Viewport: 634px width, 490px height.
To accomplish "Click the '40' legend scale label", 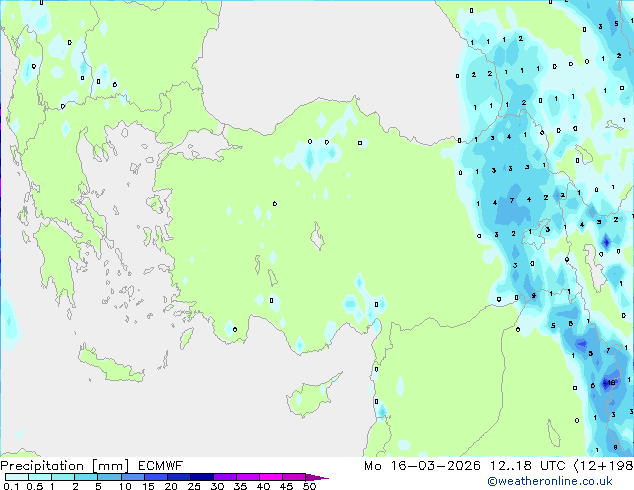I will (263, 486).
